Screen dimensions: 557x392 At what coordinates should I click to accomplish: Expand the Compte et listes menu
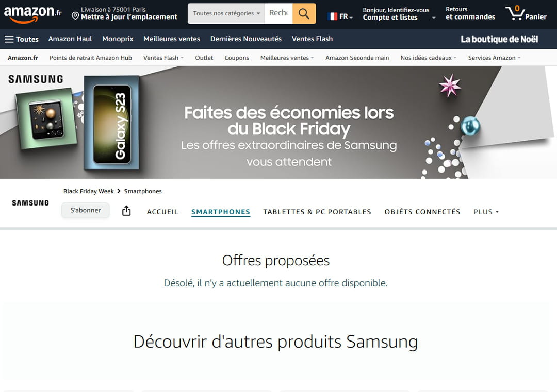click(x=399, y=14)
